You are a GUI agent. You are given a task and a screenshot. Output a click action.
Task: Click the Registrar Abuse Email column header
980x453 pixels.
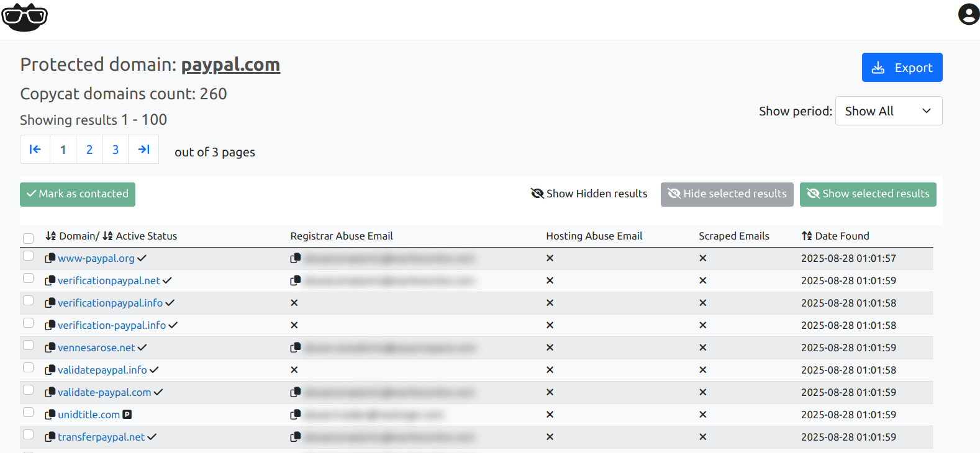pyautogui.click(x=342, y=236)
